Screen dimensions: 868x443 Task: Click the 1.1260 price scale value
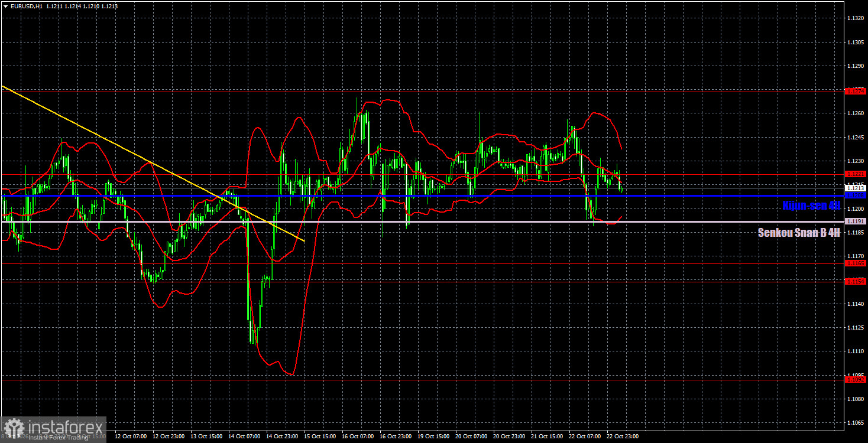click(x=856, y=113)
